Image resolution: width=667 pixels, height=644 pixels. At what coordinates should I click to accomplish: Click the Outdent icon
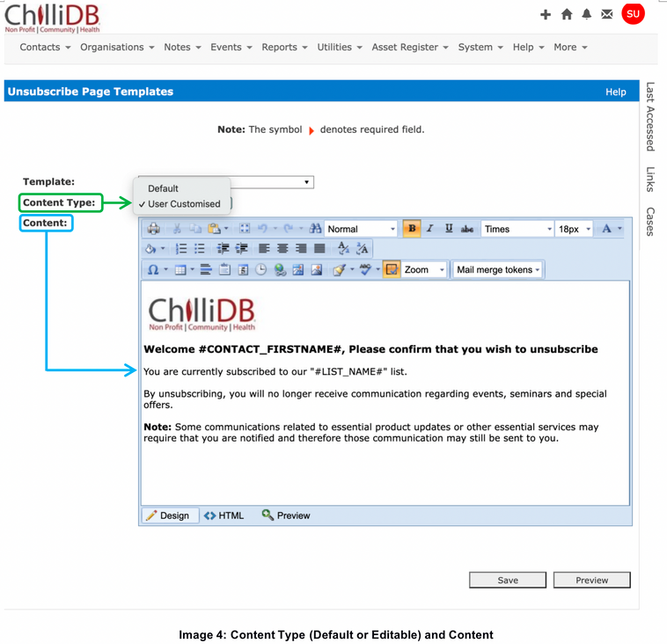[x=242, y=249]
